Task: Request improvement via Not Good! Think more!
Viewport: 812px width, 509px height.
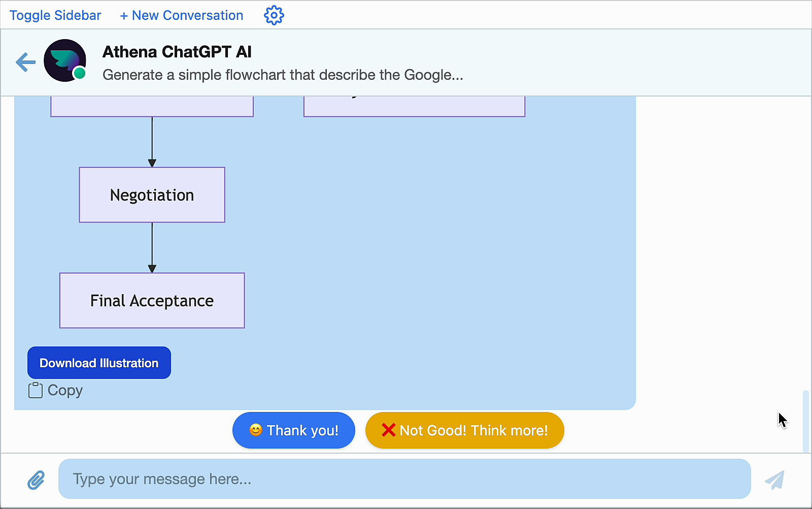Action: tap(464, 430)
